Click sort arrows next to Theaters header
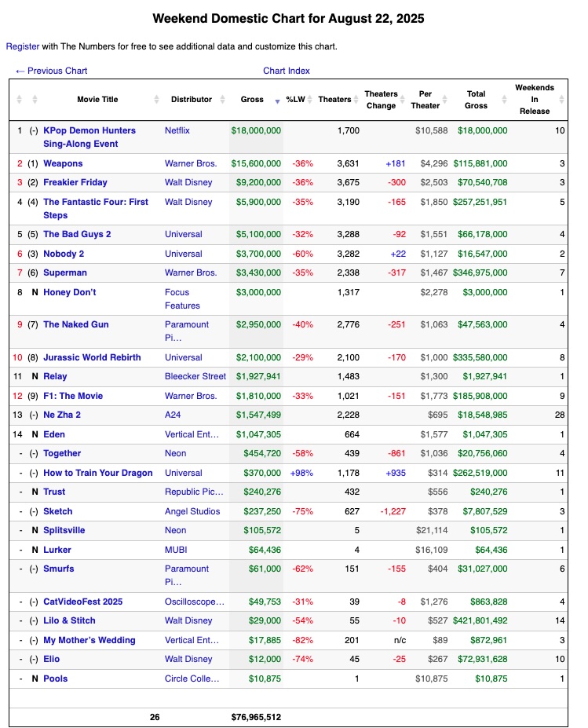588x728 pixels. click(356, 100)
